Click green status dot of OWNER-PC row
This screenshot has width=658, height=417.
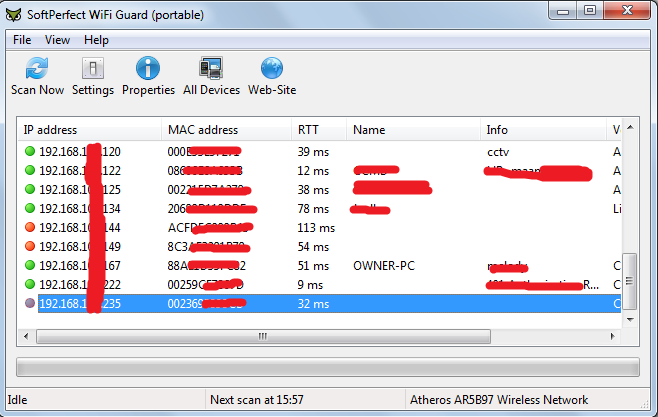[30, 265]
